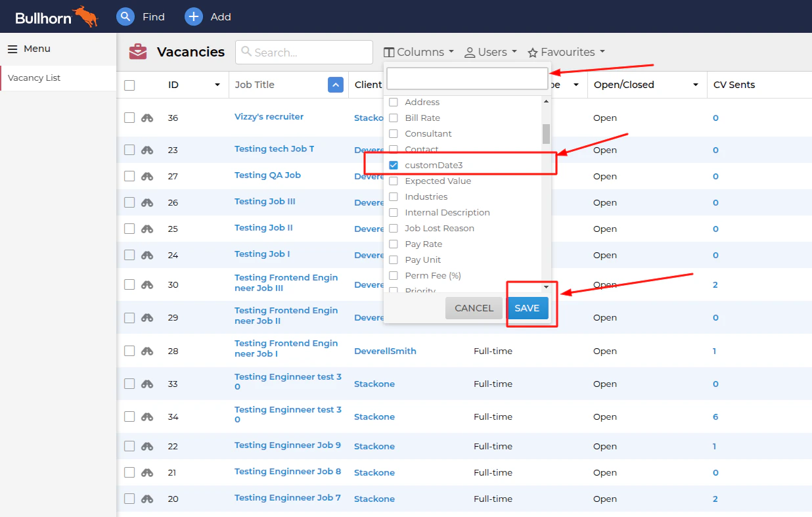Click binoculars icon in row ID 24
Image resolution: width=812 pixels, height=517 pixels.
(147, 255)
